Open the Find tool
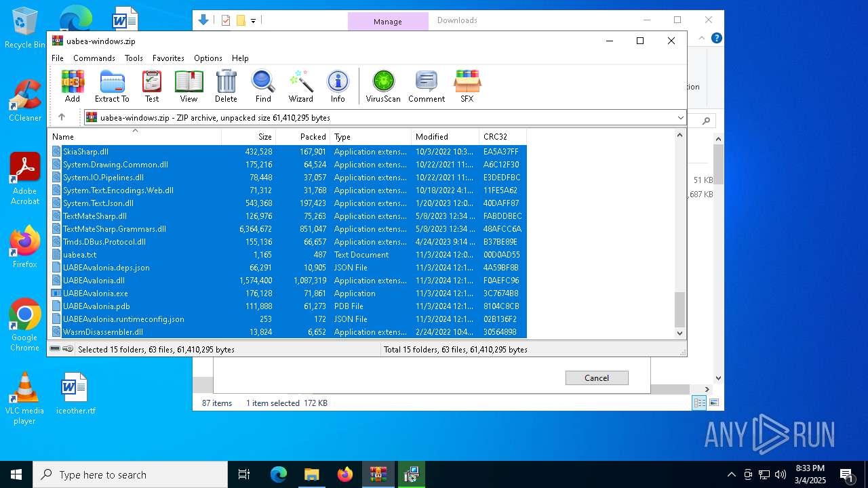 pyautogui.click(x=263, y=86)
